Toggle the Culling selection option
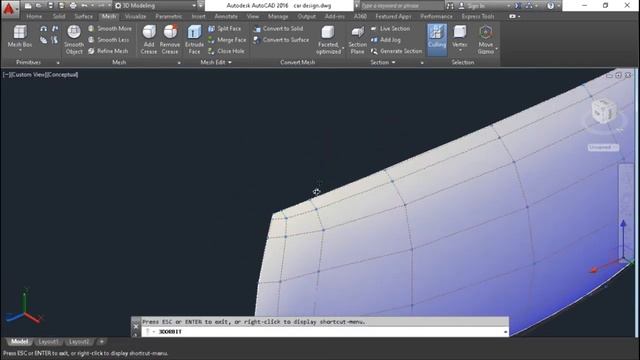The height and width of the screenshot is (360, 640). (437, 40)
